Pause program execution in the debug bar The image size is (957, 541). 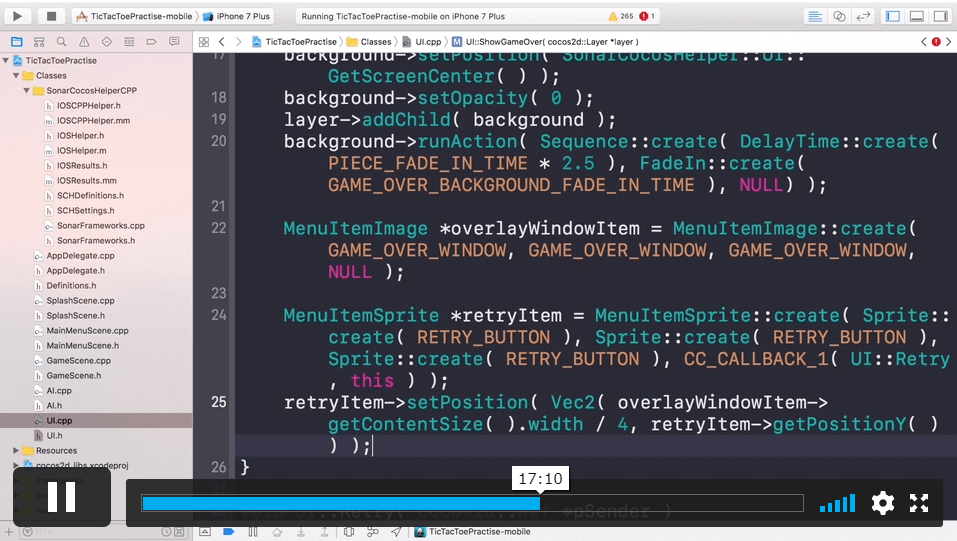click(253, 532)
